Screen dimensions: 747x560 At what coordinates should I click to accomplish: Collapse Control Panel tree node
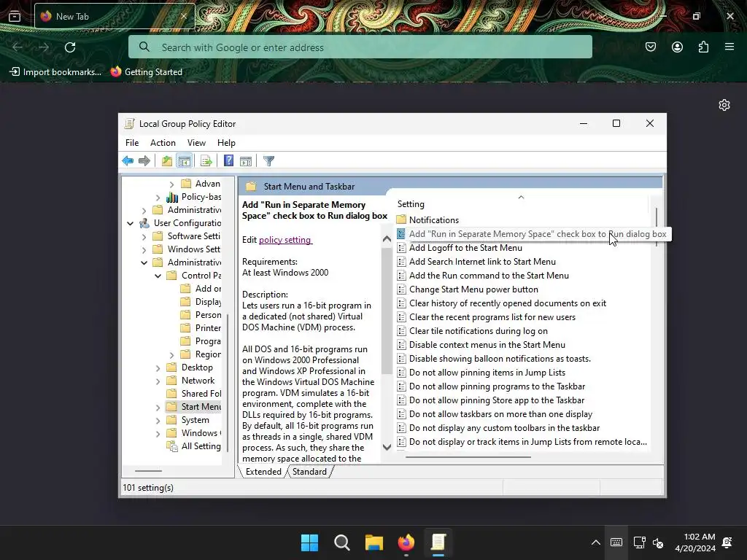158,276
